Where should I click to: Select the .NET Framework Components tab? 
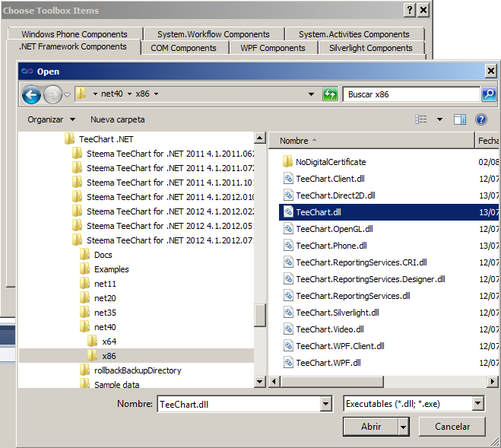pos(73,46)
